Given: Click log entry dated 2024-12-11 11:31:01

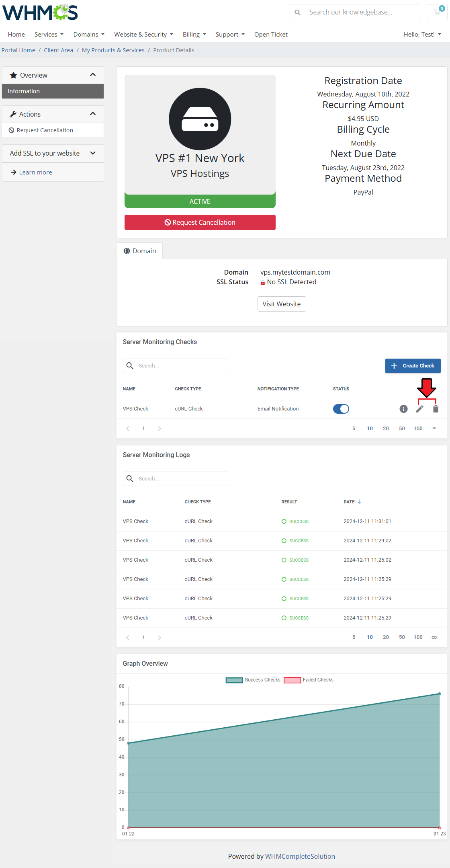Looking at the screenshot, I should pos(282,521).
